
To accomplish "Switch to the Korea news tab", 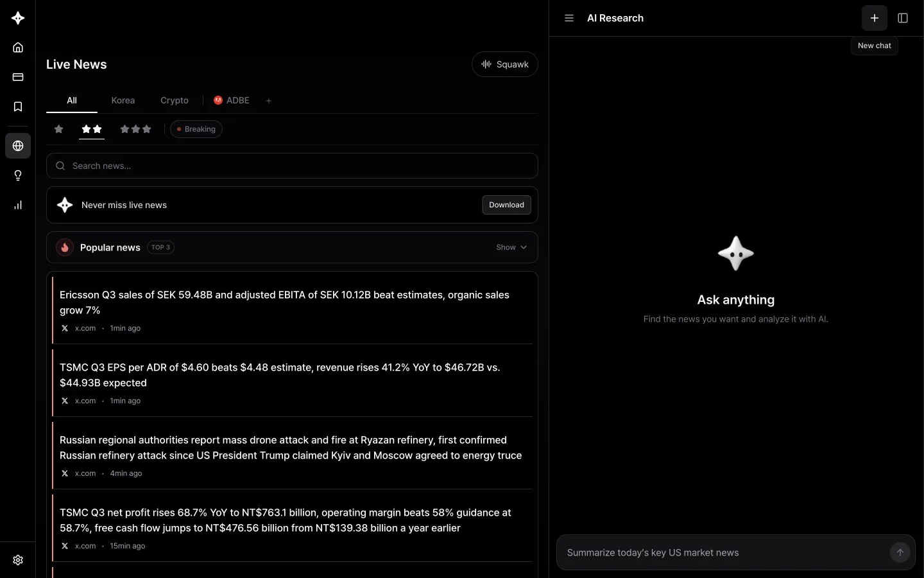I will pos(123,101).
